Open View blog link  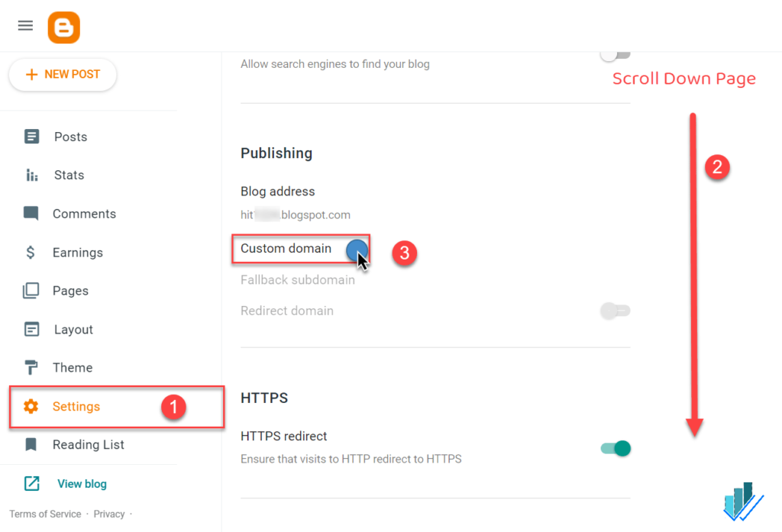[x=82, y=484]
